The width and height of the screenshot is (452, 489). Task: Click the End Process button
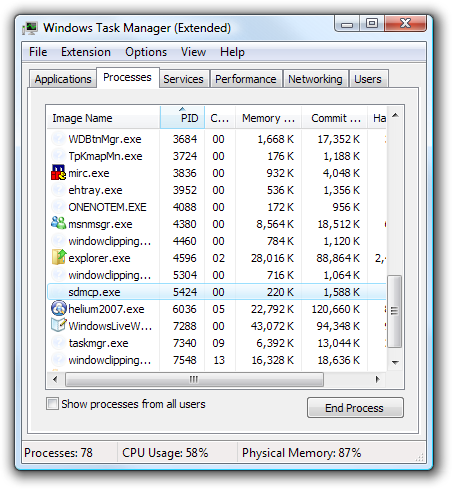coord(355,408)
